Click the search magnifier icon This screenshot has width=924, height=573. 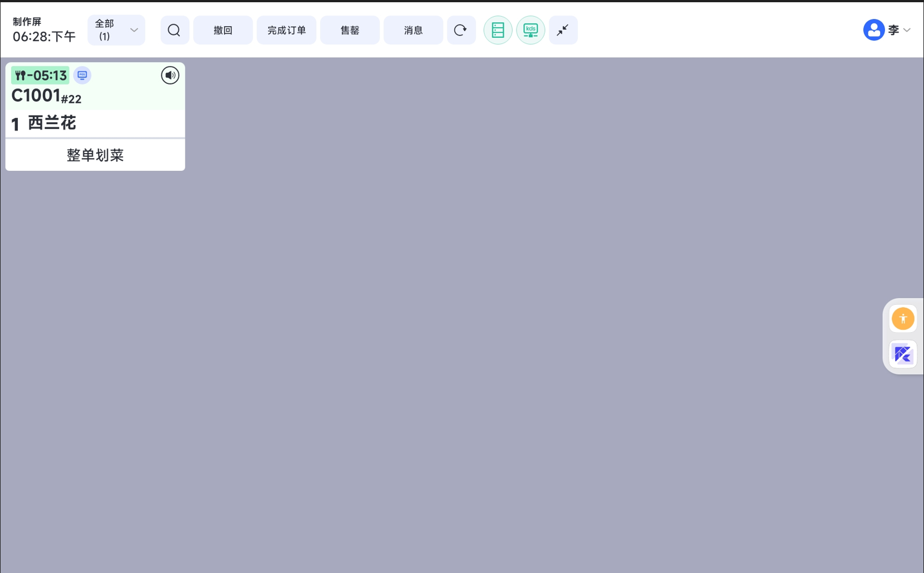(174, 30)
